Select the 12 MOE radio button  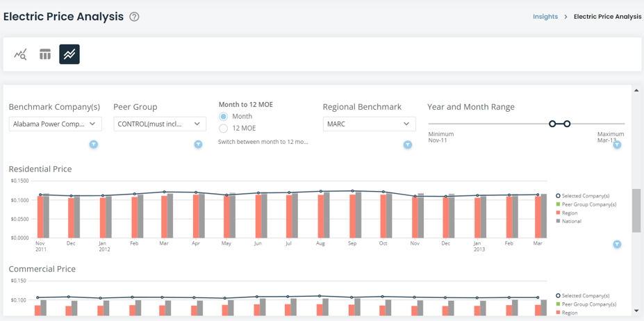224,129
